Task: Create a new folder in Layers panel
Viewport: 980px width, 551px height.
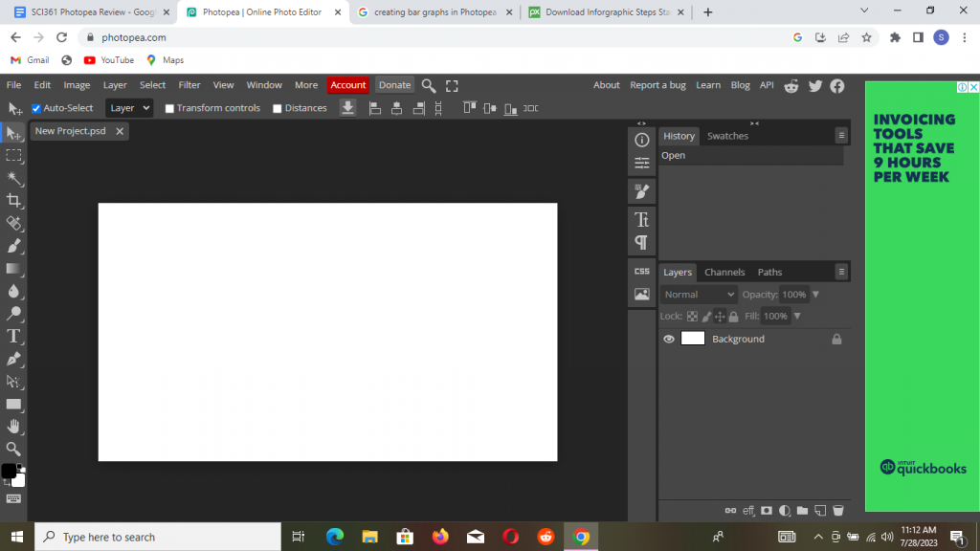Action: [802, 511]
